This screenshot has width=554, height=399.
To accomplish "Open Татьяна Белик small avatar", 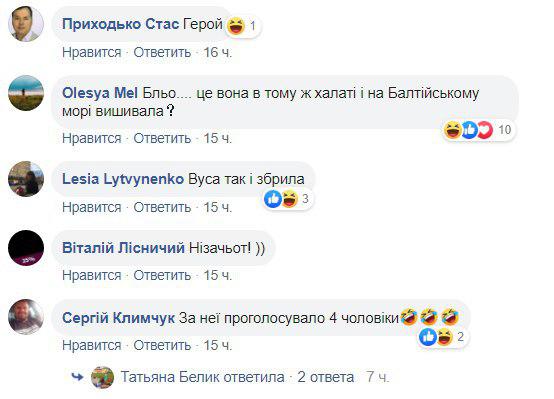I will click(102, 377).
